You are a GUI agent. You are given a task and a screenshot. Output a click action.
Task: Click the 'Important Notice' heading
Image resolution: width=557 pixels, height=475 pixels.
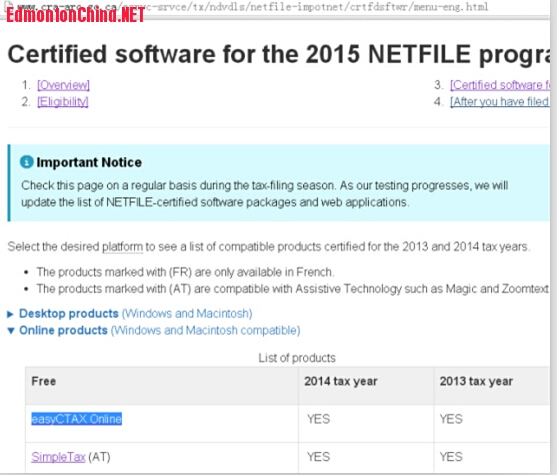pyautogui.click(x=89, y=162)
